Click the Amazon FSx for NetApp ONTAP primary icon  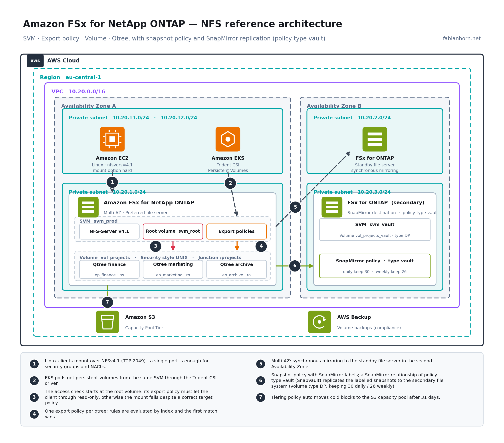(x=88, y=207)
